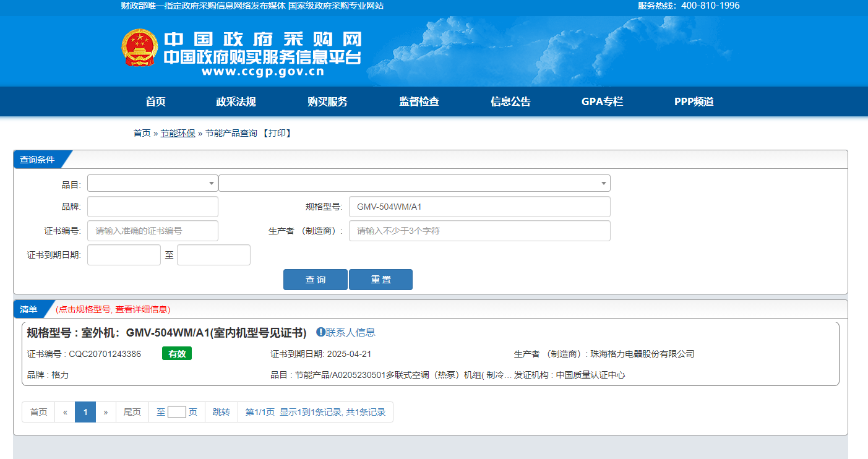868x459 pixels.
Task: Click manufacturer 珠海格力电器股份有限公司
Action: pos(643,354)
